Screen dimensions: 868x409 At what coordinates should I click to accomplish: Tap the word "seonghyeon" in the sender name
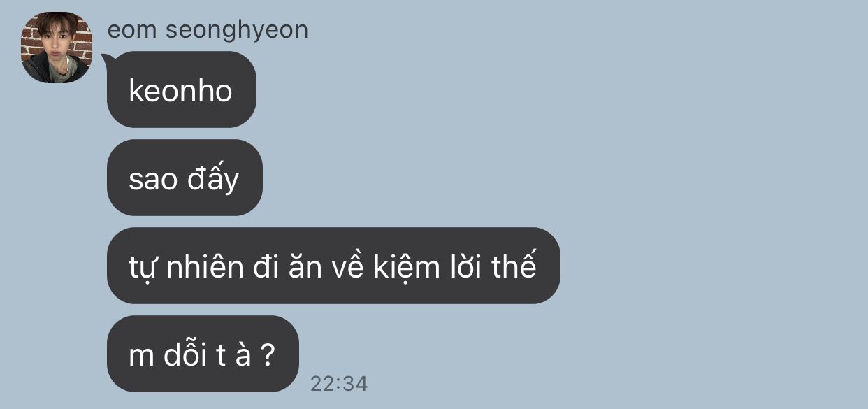coord(237,31)
